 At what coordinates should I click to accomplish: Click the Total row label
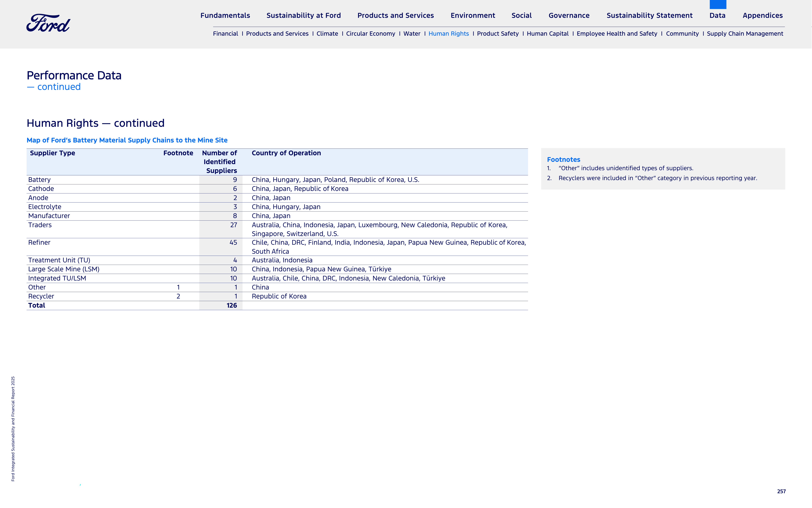[x=37, y=305]
